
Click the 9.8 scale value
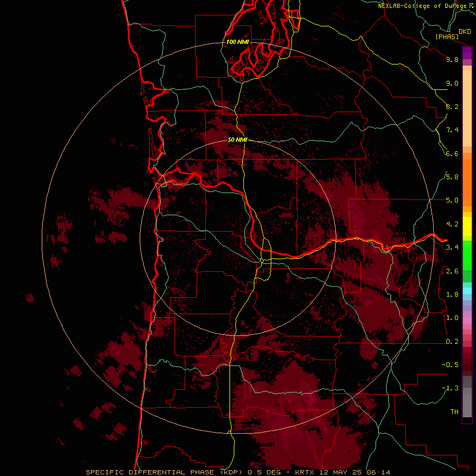[x=452, y=59]
